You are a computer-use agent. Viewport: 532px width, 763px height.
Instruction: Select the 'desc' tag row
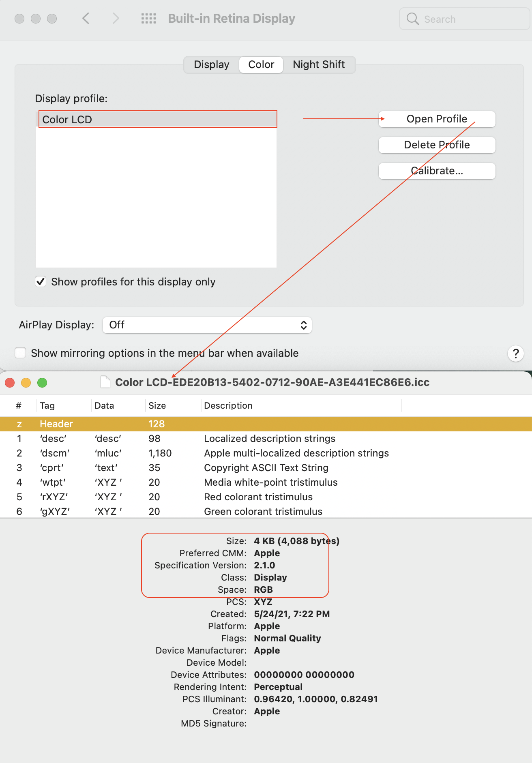pyautogui.click(x=266, y=439)
